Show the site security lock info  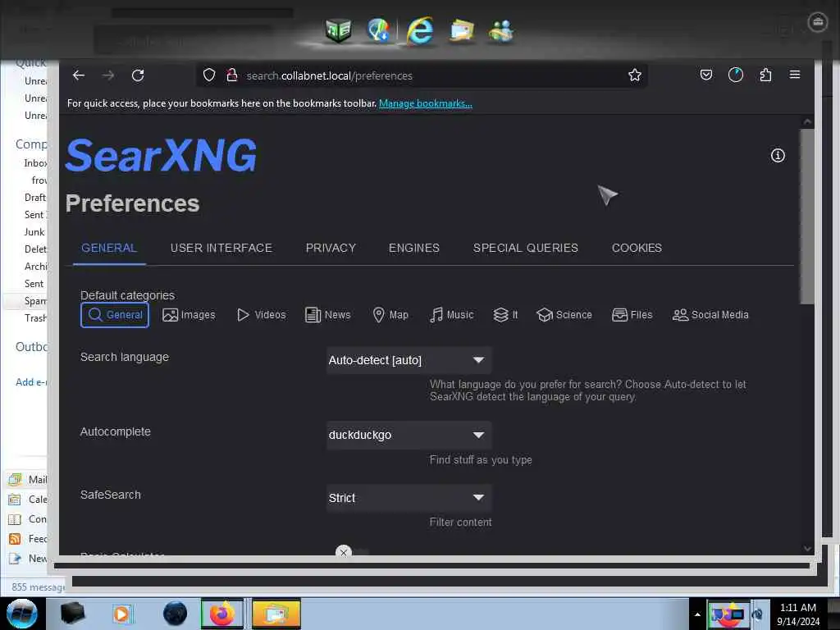[231, 75]
